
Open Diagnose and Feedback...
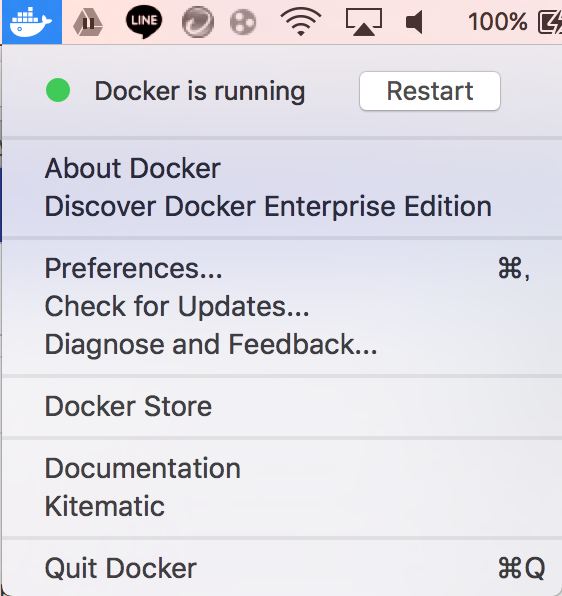coord(211,344)
